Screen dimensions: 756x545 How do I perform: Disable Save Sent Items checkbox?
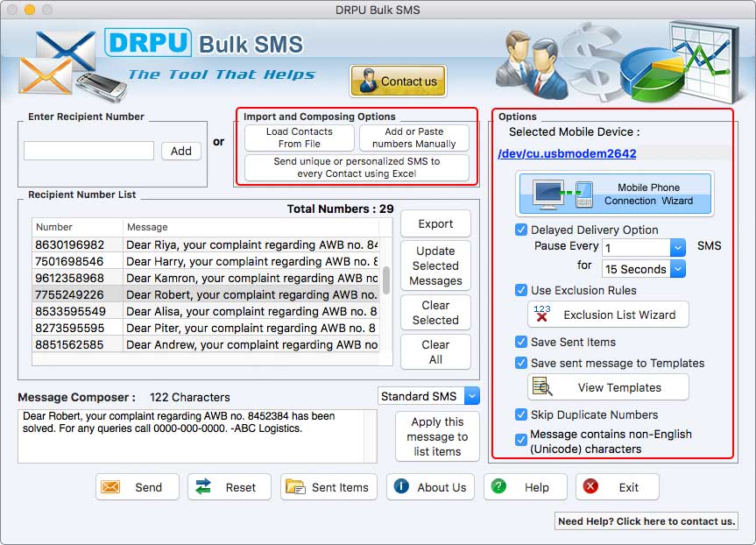click(x=520, y=342)
